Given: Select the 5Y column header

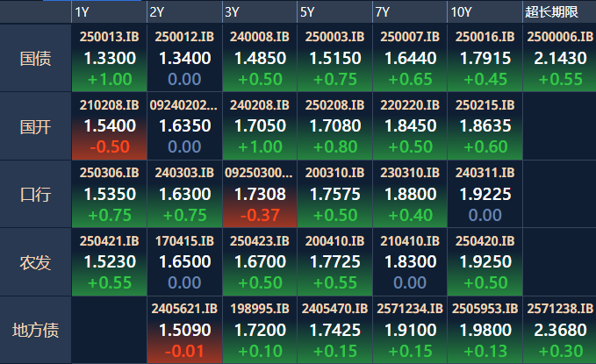Looking at the screenshot, I should [x=334, y=11].
